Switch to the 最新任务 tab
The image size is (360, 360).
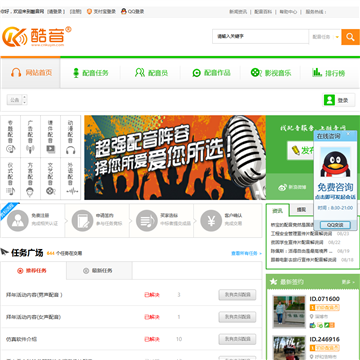99,270
